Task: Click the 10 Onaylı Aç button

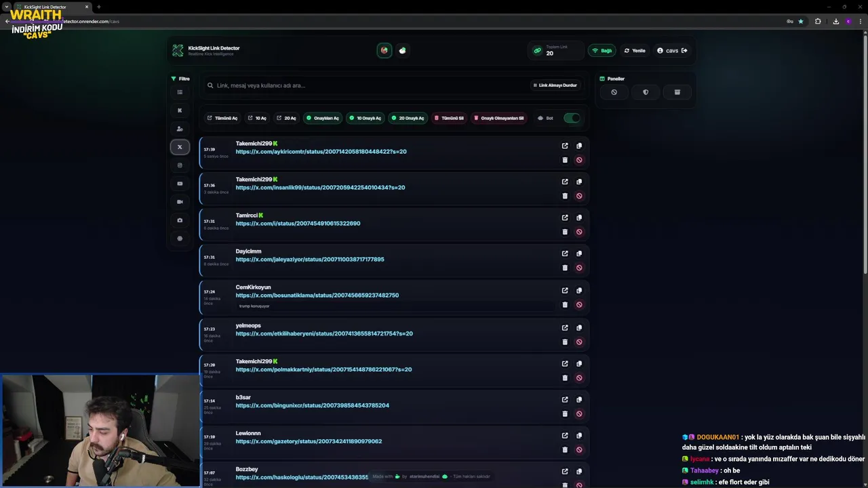Action: tap(365, 118)
